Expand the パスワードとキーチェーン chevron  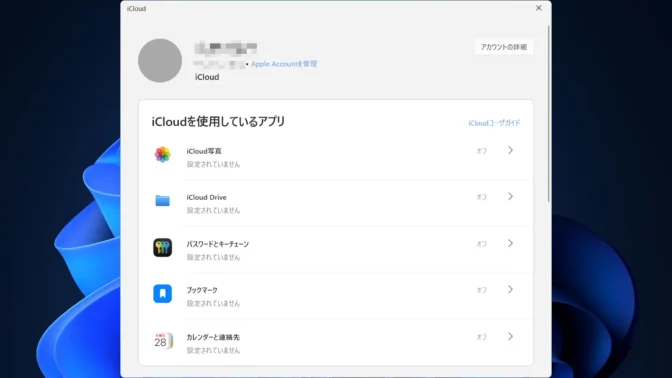(x=510, y=243)
